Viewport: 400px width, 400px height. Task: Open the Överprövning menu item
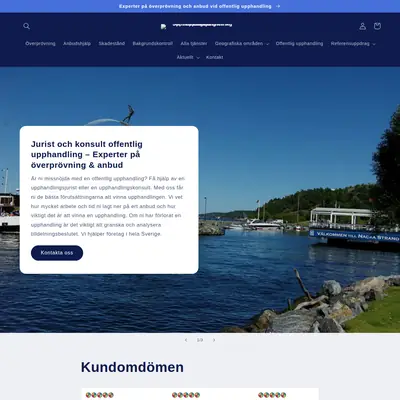[x=40, y=44]
